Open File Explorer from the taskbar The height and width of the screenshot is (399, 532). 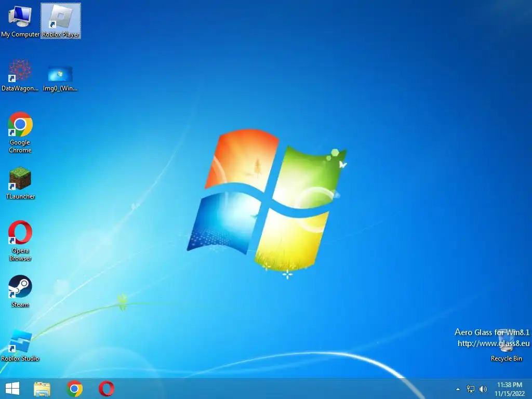(x=42, y=389)
